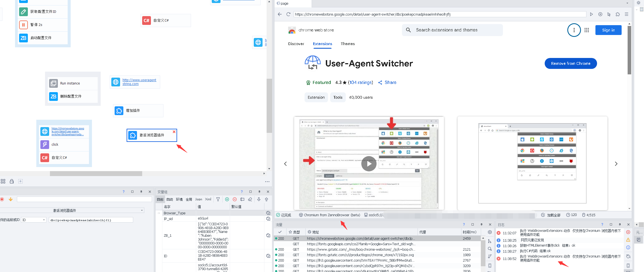Screen dimensions: 644x272
Task: Open the Themes tab in web store
Action: [x=348, y=44]
